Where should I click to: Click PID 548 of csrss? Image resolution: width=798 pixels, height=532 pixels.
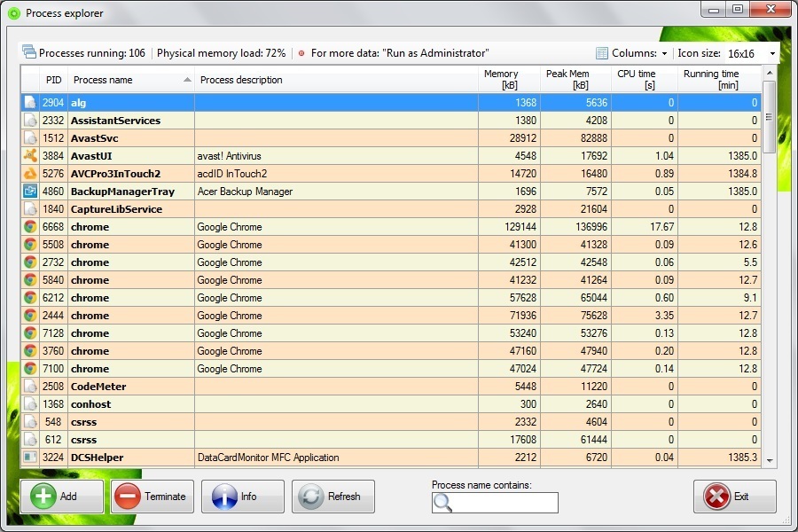pos(53,422)
